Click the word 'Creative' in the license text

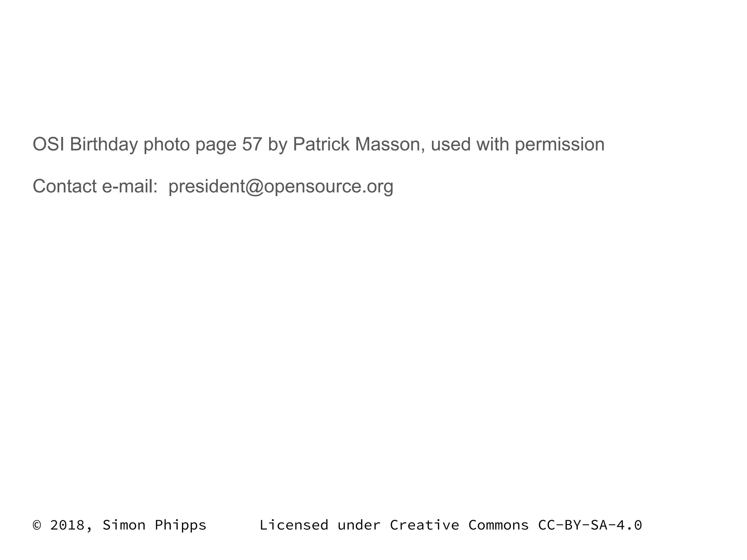[x=425, y=525]
